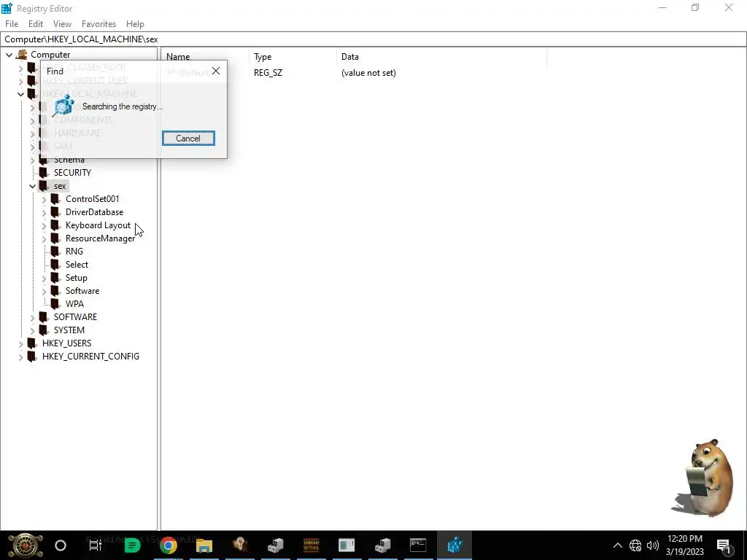
Task: Click the Computer icon at the tree root
Action: (21, 55)
